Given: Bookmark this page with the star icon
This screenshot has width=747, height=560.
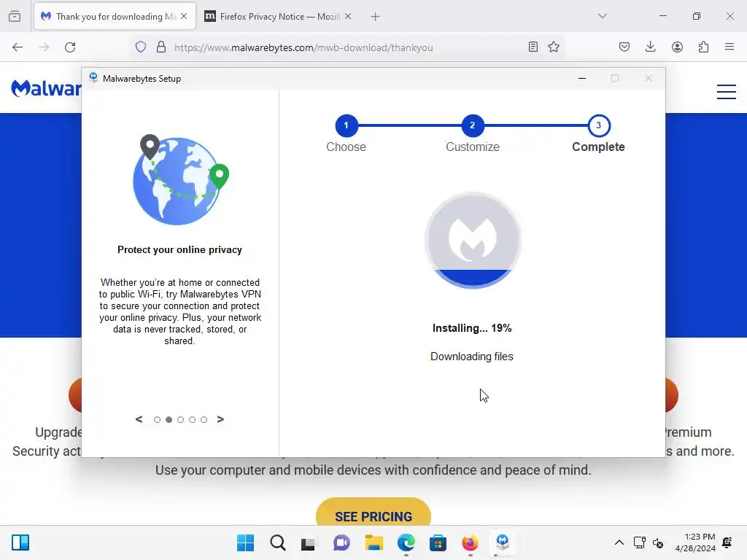Looking at the screenshot, I should tap(554, 47).
